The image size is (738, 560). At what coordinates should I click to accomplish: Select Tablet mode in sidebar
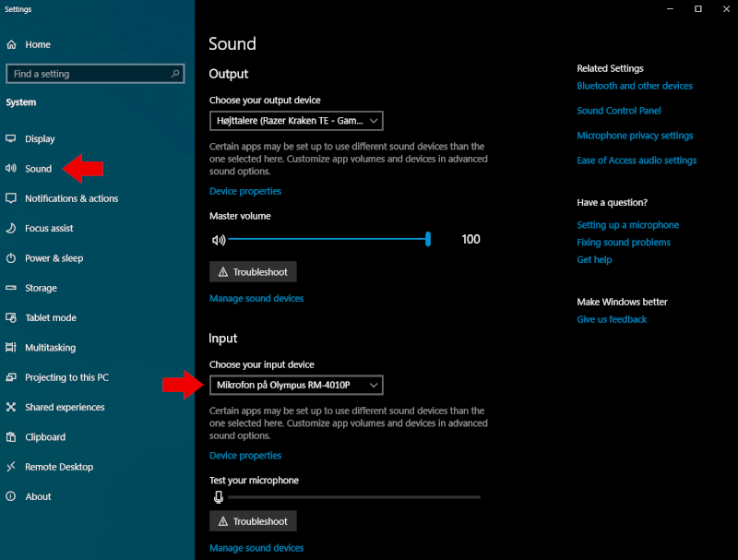pyautogui.click(x=51, y=317)
